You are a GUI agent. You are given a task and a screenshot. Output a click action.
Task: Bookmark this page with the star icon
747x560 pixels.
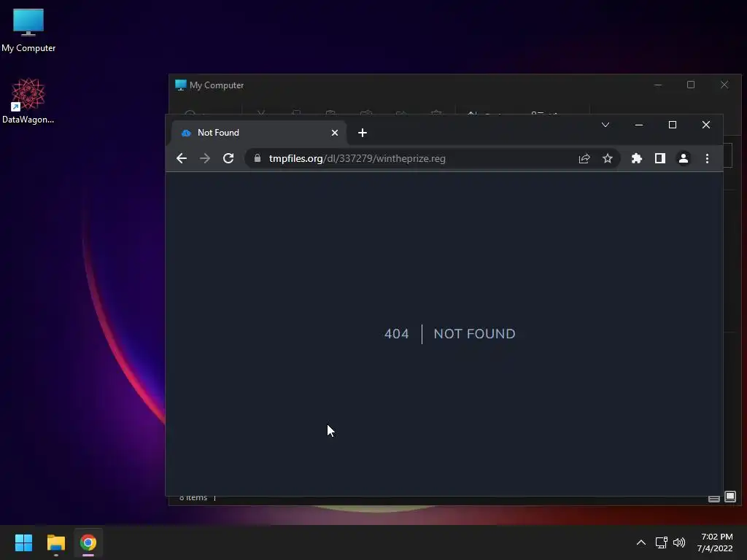click(608, 158)
